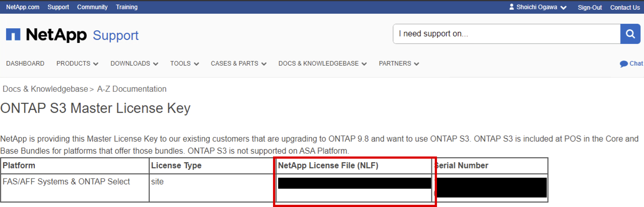
Task: Open the Community link
Action: tap(92, 7)
